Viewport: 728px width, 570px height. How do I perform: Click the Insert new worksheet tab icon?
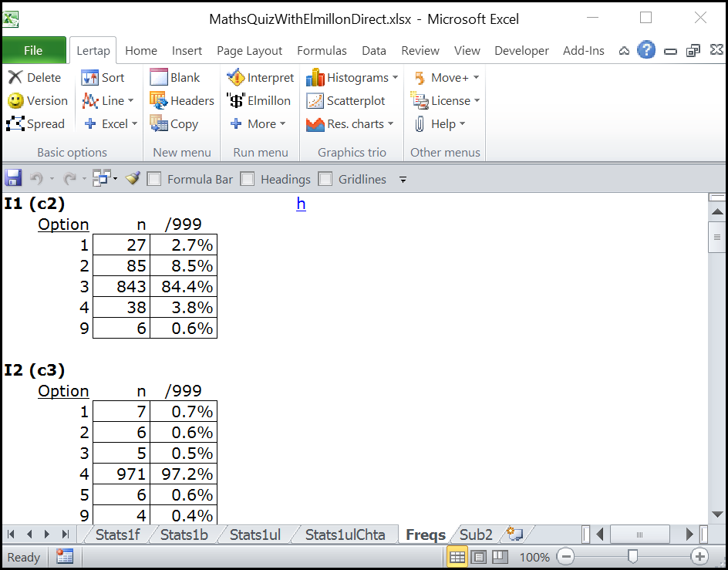tap(514, 535)
